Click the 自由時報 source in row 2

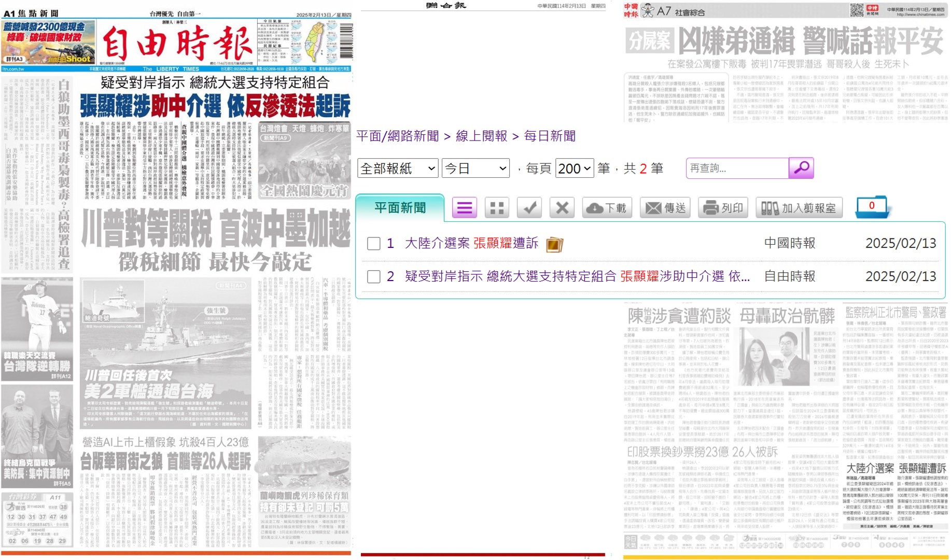pos(790,276)
